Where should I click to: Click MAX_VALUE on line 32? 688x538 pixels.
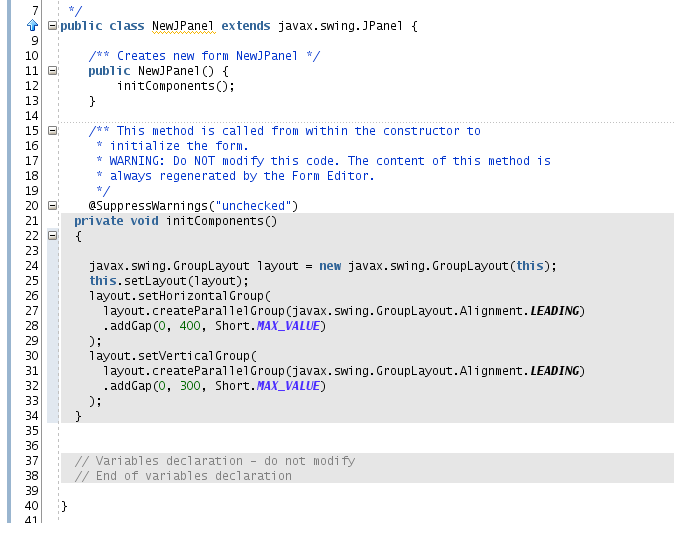(x=288, y=386)
